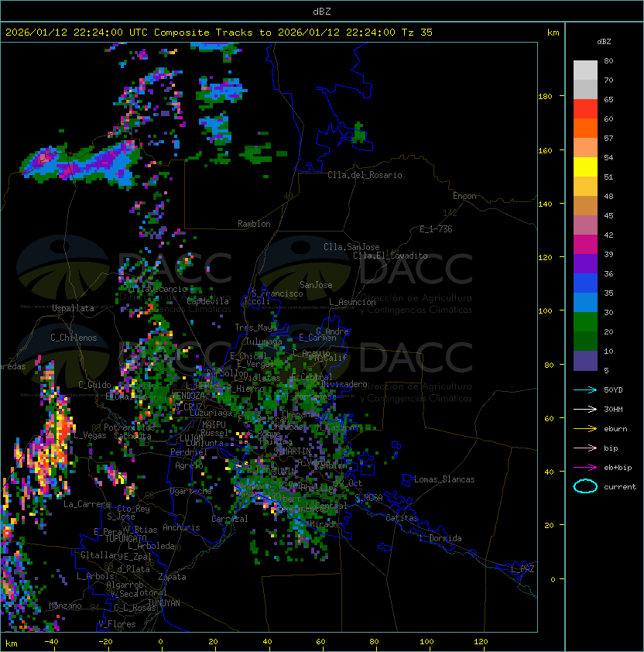644x652 pixels.
Task: Click the 'SanJose' map label
Action: (316, 285)
